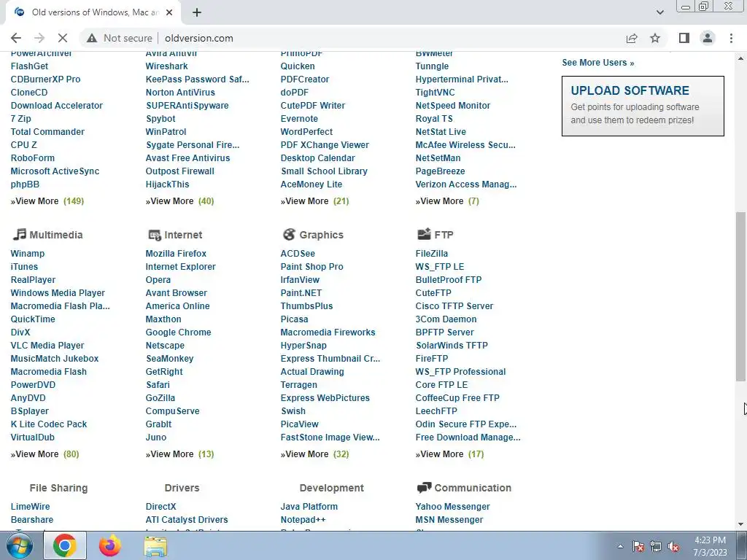This screenshot has height=560, width=747.
Task: Open the 7 Zip link
Action: coord(21,119)
